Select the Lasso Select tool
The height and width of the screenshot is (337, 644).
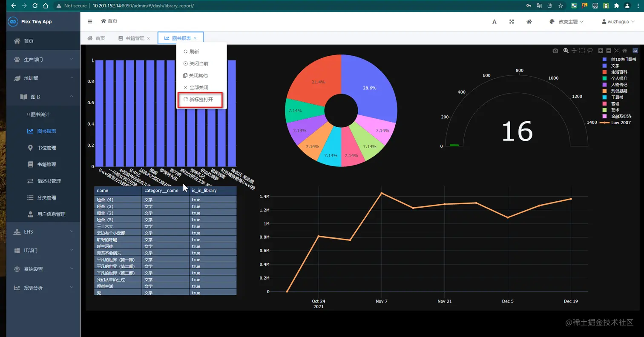590,51
